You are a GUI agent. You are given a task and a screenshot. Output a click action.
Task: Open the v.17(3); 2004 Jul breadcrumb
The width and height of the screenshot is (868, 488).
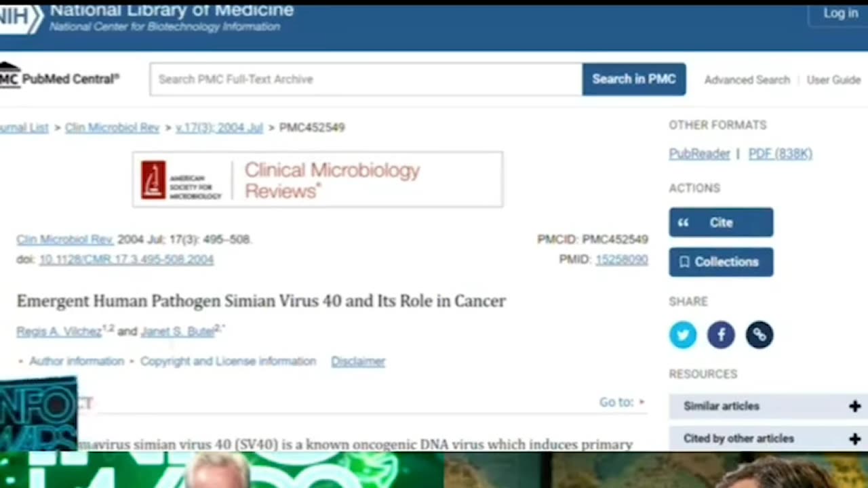tap(219, 127)
